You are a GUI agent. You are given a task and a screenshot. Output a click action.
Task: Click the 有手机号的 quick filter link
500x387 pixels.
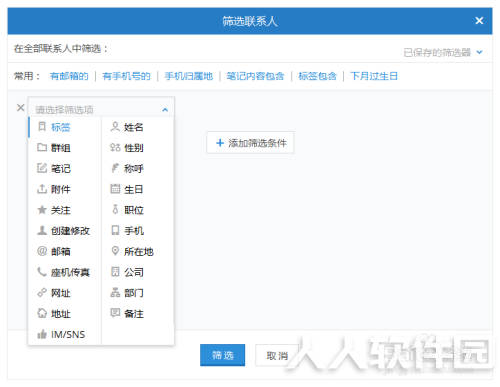coord(126,76)
